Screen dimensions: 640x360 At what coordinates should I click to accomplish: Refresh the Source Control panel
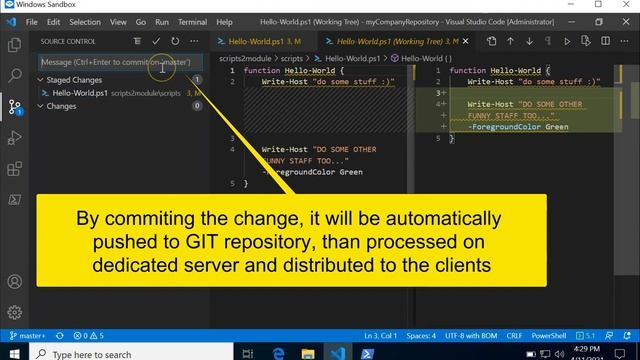[175, 41]
